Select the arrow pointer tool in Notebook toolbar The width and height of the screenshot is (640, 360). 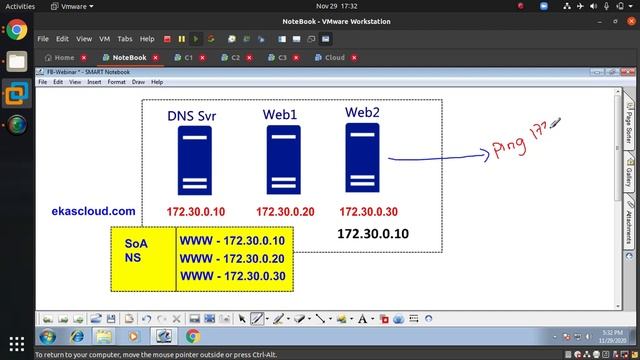[x=242, y=319]
